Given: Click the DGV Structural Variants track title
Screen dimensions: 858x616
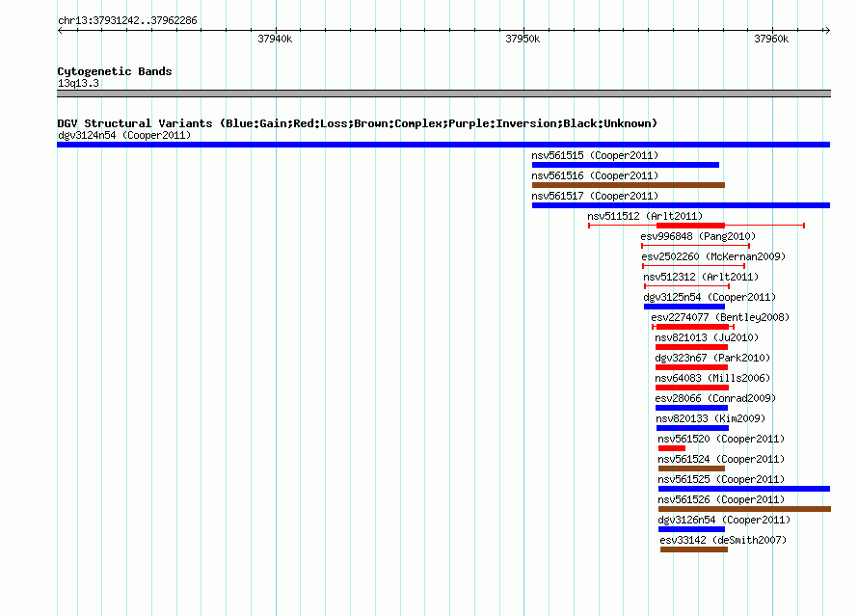Looking at the screenshot, I should coord(358,123).
